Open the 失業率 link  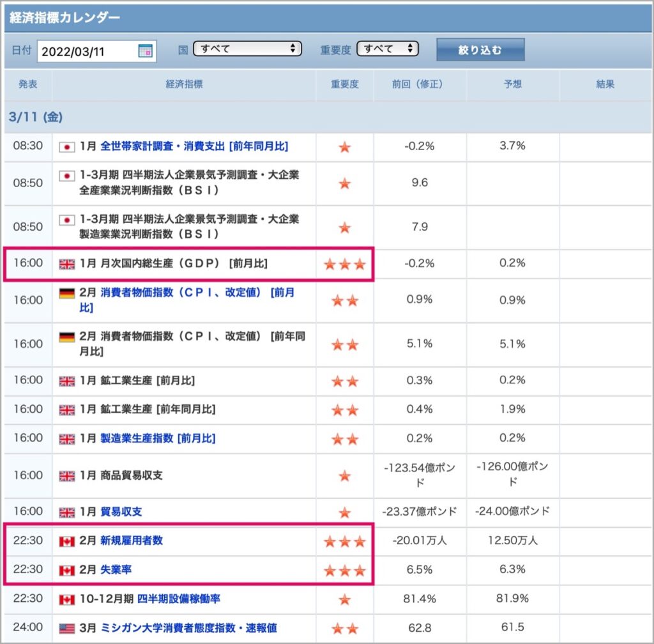tap(116, 570)
